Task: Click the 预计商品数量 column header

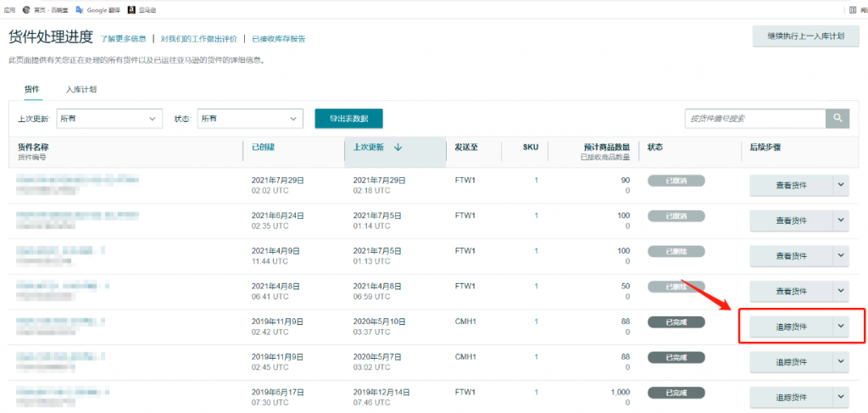Action: pyautogui.click(x=607, y=147)
